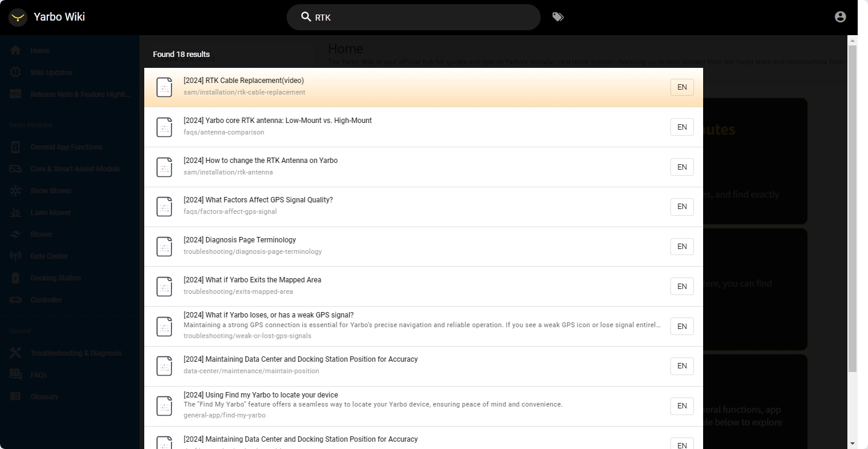Click the Yarbo Wiki title text
The image size is (868, 449).
tap(59, 17)
